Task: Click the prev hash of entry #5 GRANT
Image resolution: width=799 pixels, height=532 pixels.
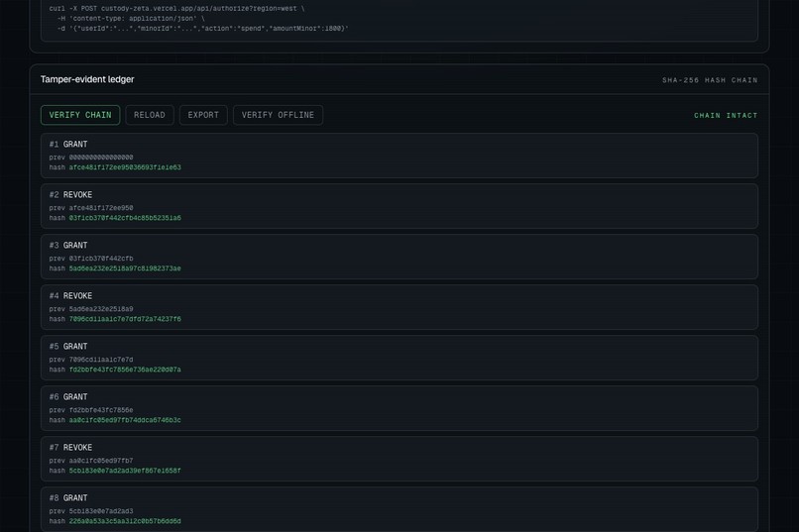Action: pyautogui.click(x=101, y=360)
